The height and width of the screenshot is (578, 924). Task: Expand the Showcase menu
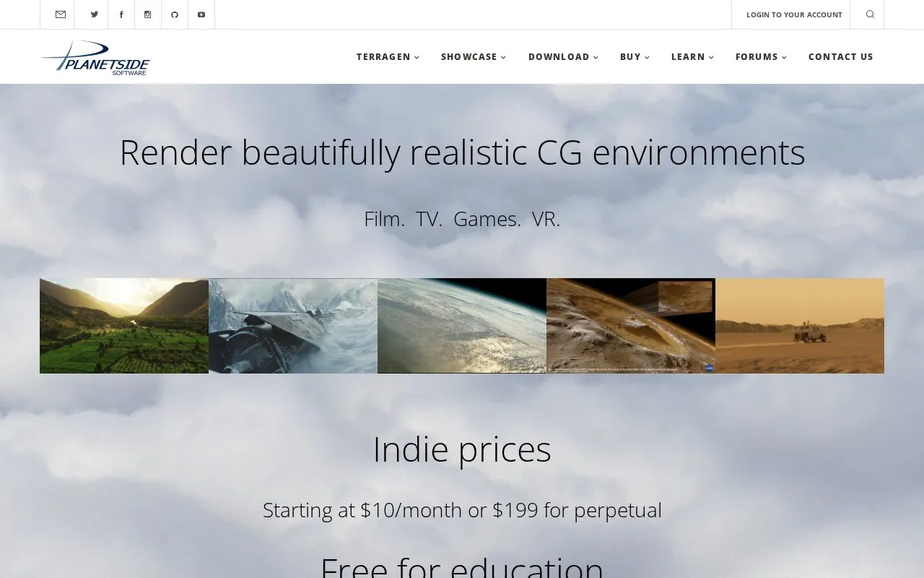pyautogui.click(x=474, y=56)
